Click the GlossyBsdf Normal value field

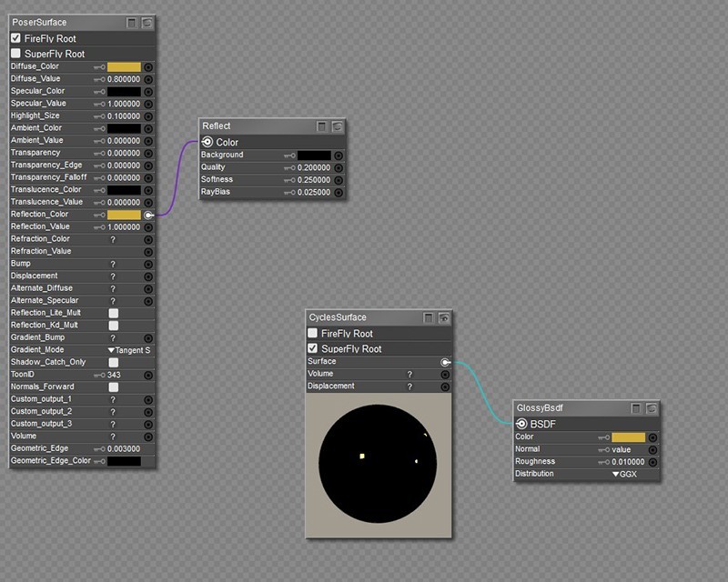point(622,450)
